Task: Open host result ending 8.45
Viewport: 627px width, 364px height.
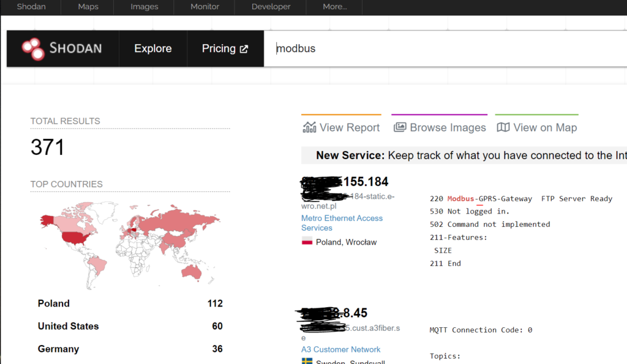Action: pyautogui.click(x=332, y=313)
